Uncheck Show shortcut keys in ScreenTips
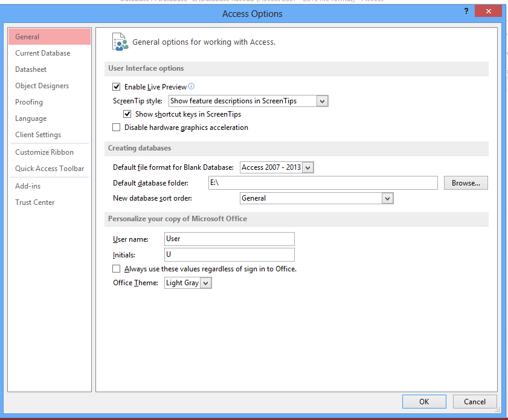This screenshot has height=420, width=508. [x=127, y=114]
